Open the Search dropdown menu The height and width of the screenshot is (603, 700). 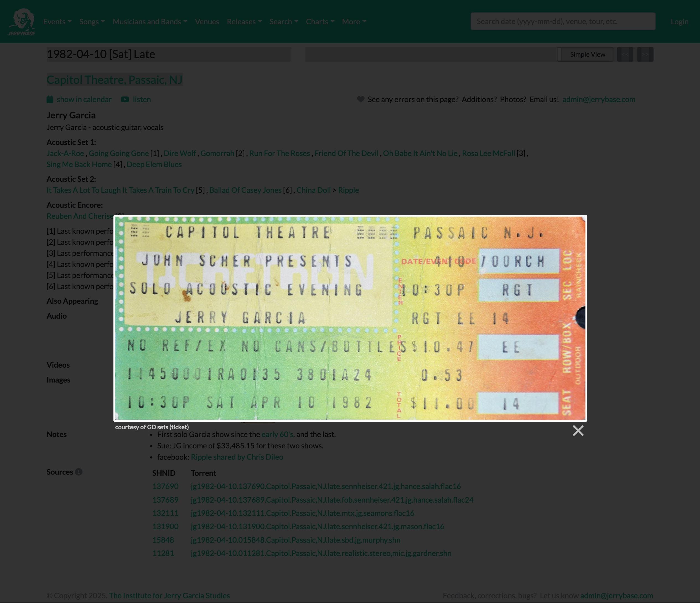pos(284,22)
